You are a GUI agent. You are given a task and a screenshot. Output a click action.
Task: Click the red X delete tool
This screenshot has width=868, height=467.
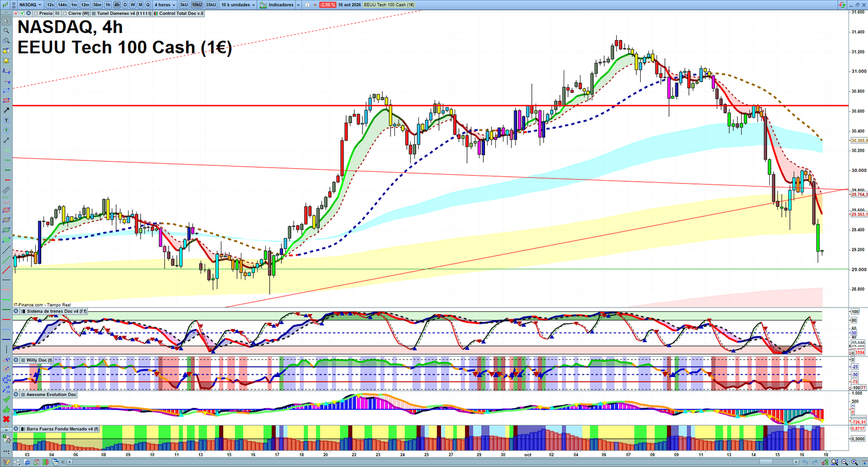(x=7, y=419)
